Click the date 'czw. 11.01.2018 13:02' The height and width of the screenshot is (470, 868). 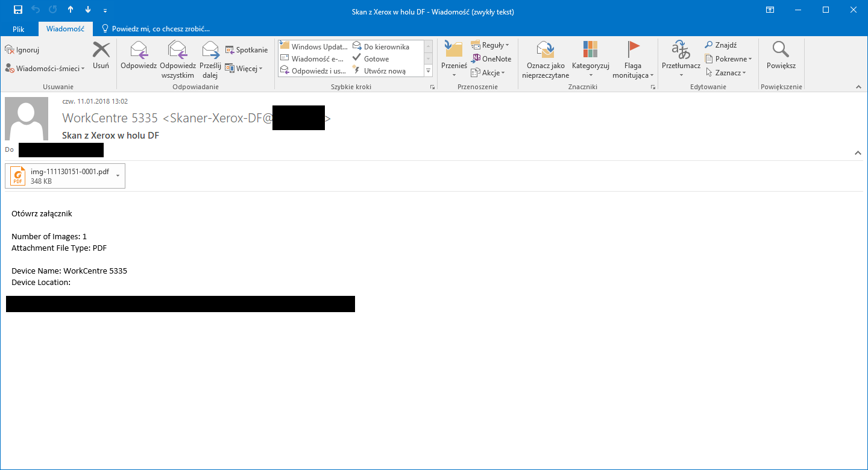95,101
